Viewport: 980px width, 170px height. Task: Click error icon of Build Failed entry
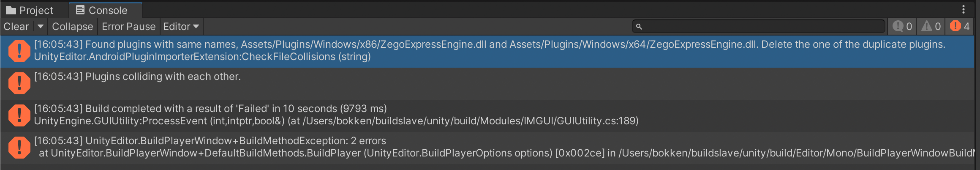click(19, 115)
